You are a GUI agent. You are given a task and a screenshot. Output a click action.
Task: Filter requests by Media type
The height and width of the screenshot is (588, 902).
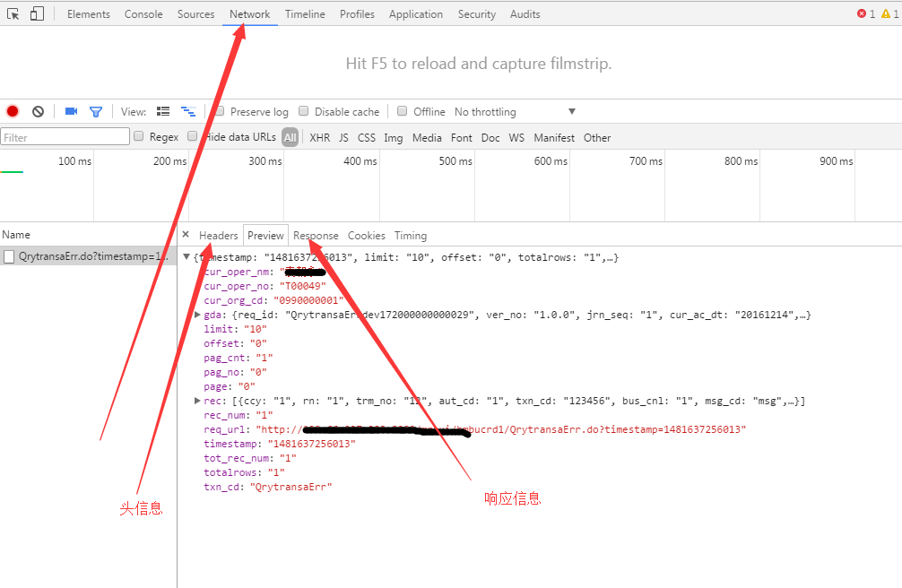(x=427, y=137)
